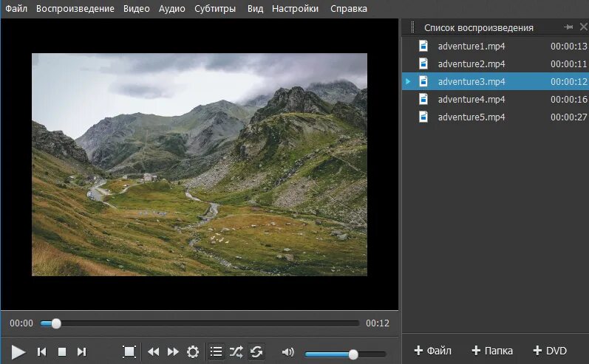
Task: Fast forward the video
Action: 173,351
